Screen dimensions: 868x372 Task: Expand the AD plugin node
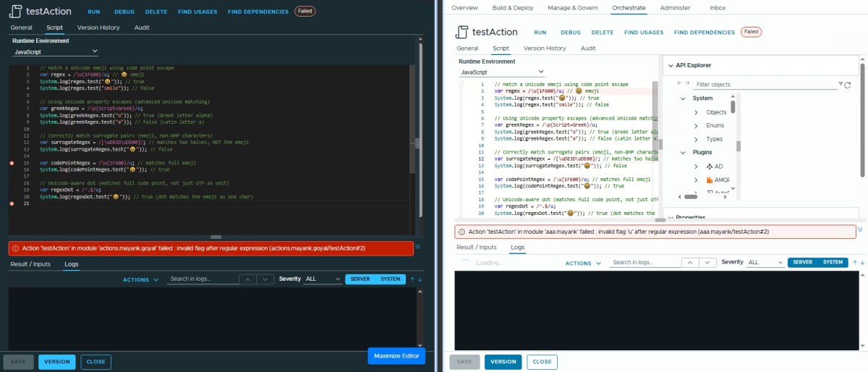pyautogui.click(x=696, y=166)
